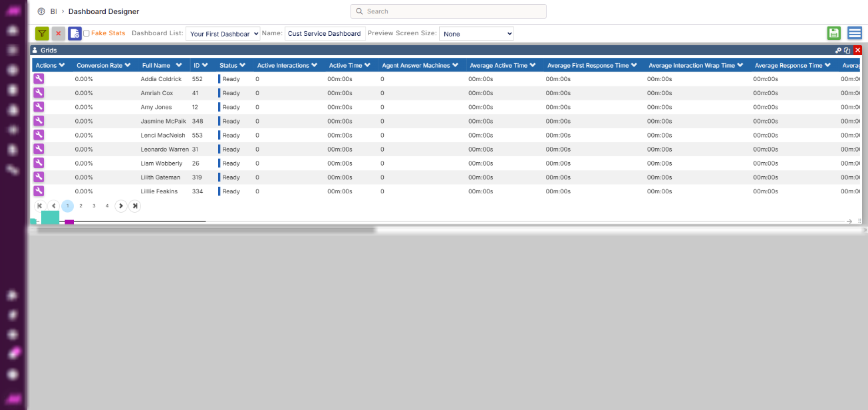Duplicate the Grids panel using copy icon
The image size is (868, 410).
tap(847, 51)
